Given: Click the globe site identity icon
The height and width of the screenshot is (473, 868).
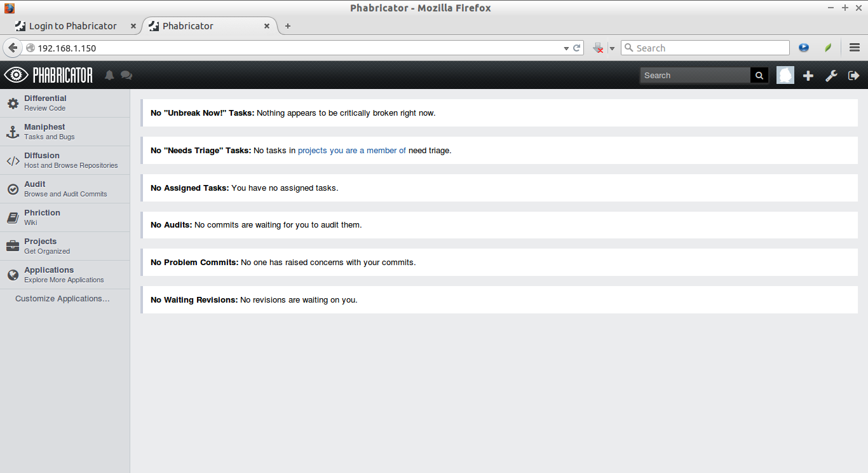Looking at the screenshot, I should click(30, 48).
